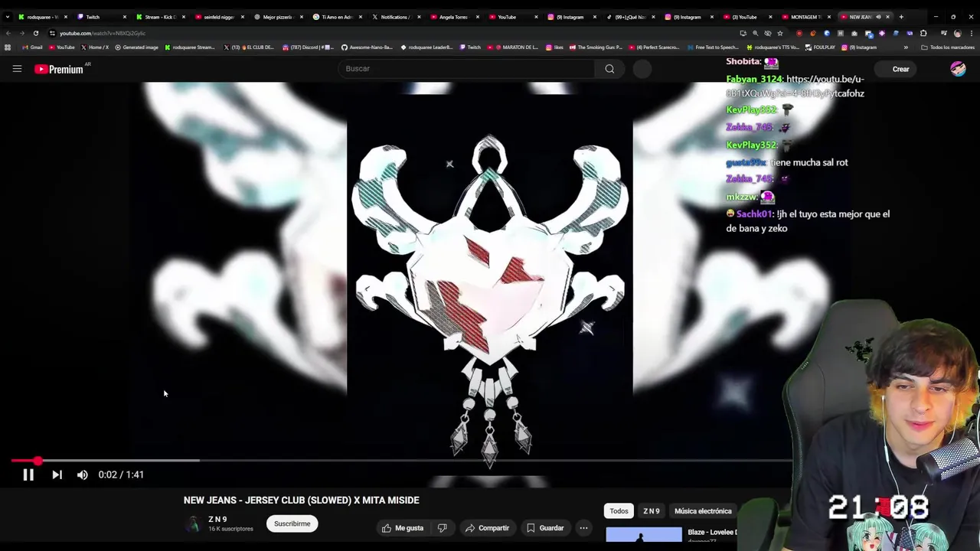Open Generated image bookmark

tap(136, 47)
